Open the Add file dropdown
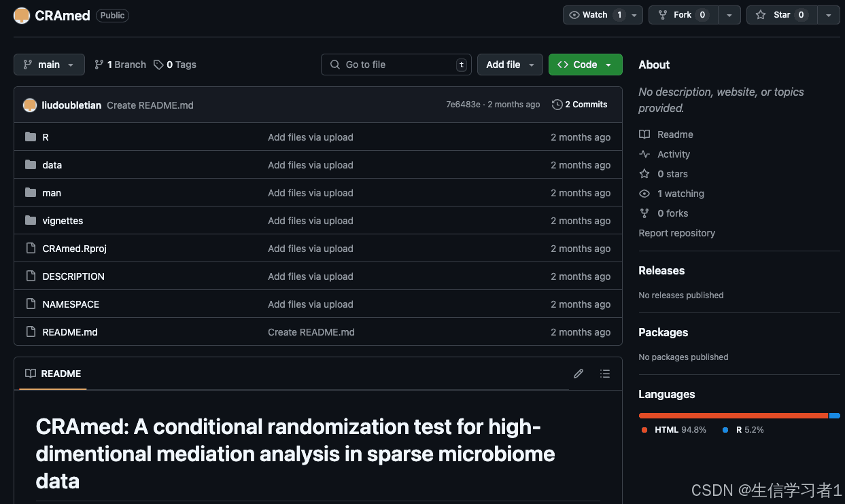 510,65
